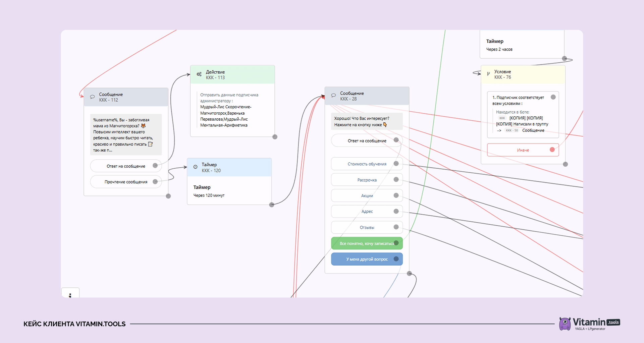Open the panel tab at bottom-left canvas corner
644x343 pixels.
(70, 293)
